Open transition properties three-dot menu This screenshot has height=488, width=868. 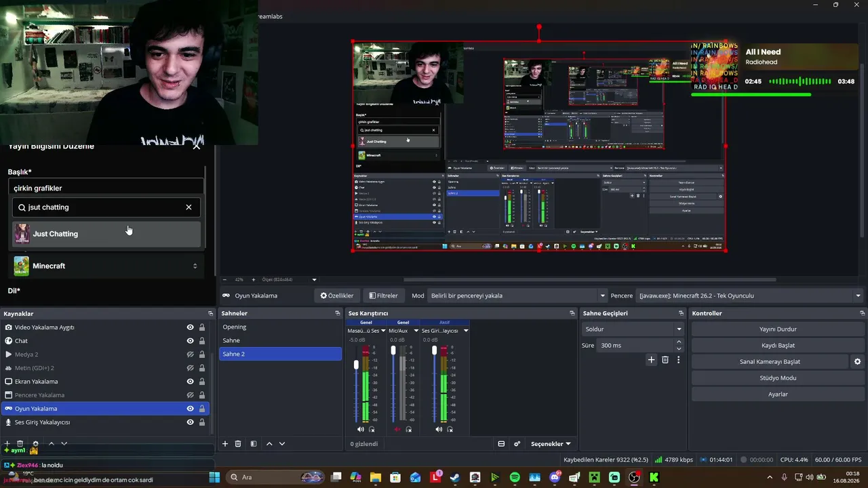click(678, 360)
